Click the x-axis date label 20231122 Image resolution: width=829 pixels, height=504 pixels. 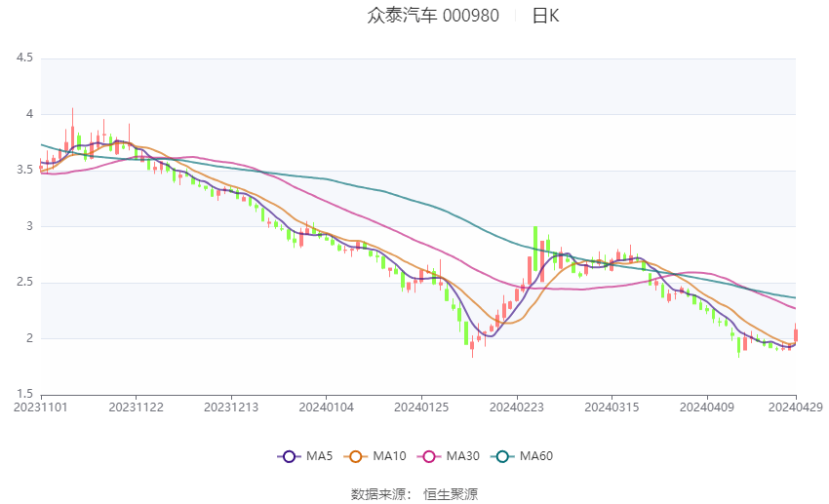(136, 407)
